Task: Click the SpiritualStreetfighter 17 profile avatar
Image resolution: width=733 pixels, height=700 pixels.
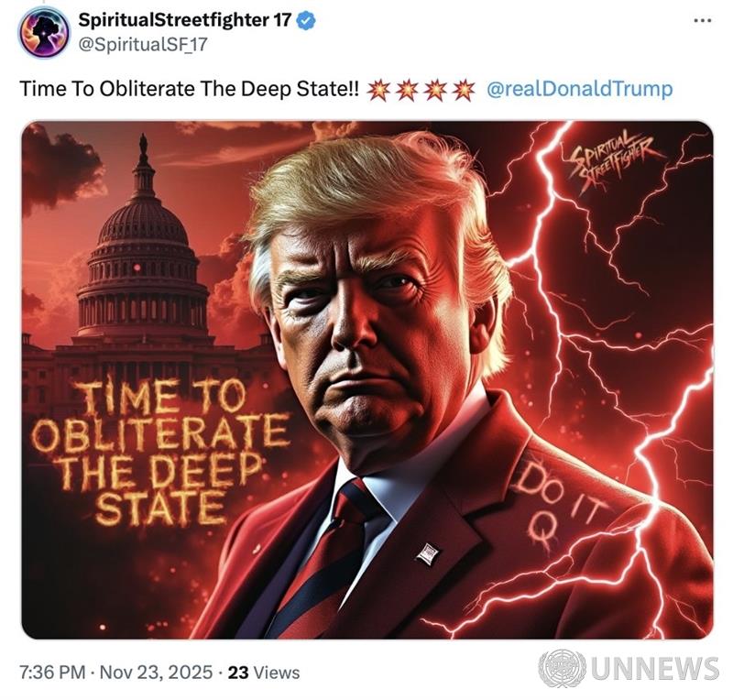Action: click(x=44, y=32)
